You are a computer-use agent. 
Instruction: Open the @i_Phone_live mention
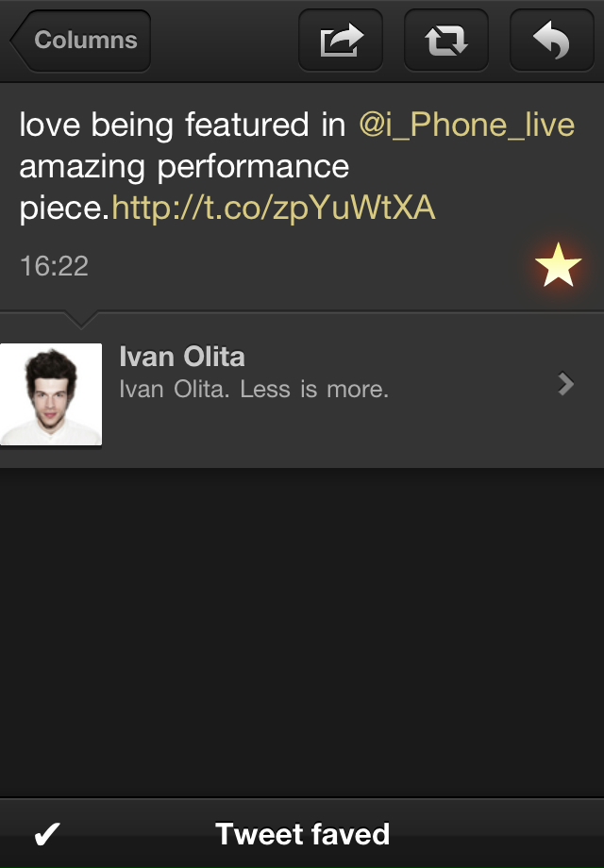tap(467, 125)
